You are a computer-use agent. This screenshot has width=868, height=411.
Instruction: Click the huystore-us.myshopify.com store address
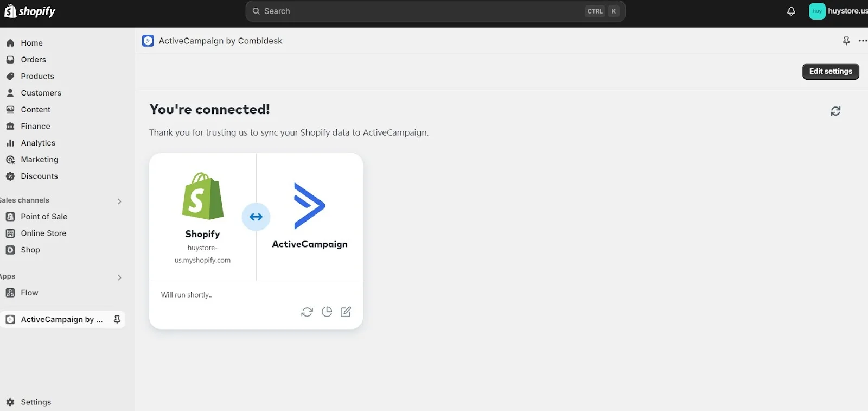click(202, 254)
